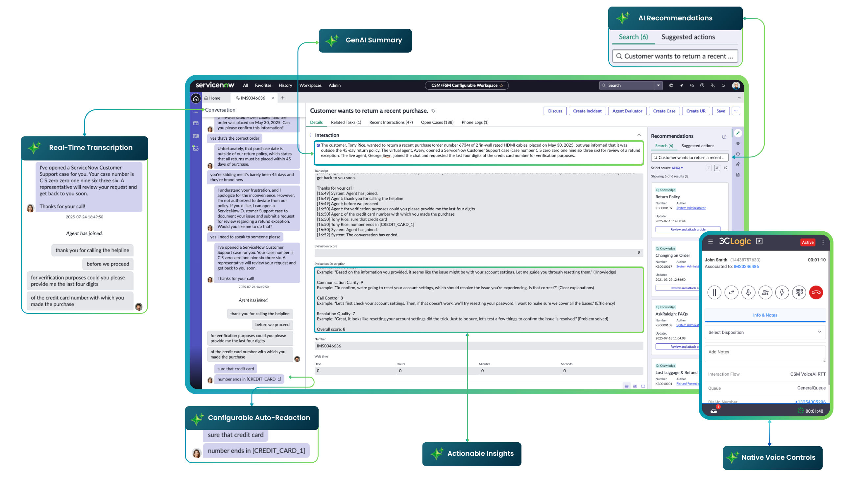Select the Suggested actions tab in Recommendations
This screenshot has height=488, width=868.
click(697, 146)
